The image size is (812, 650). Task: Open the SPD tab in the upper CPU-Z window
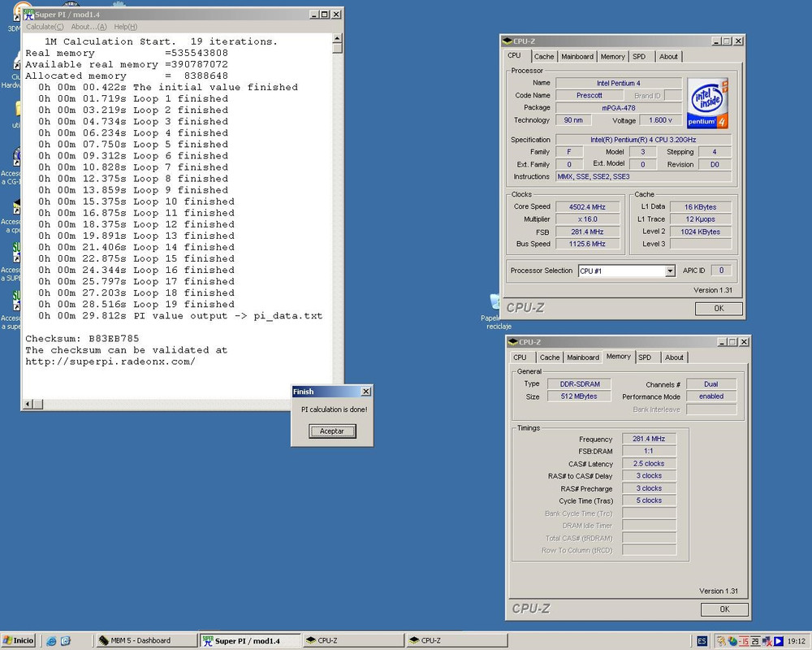639,57
